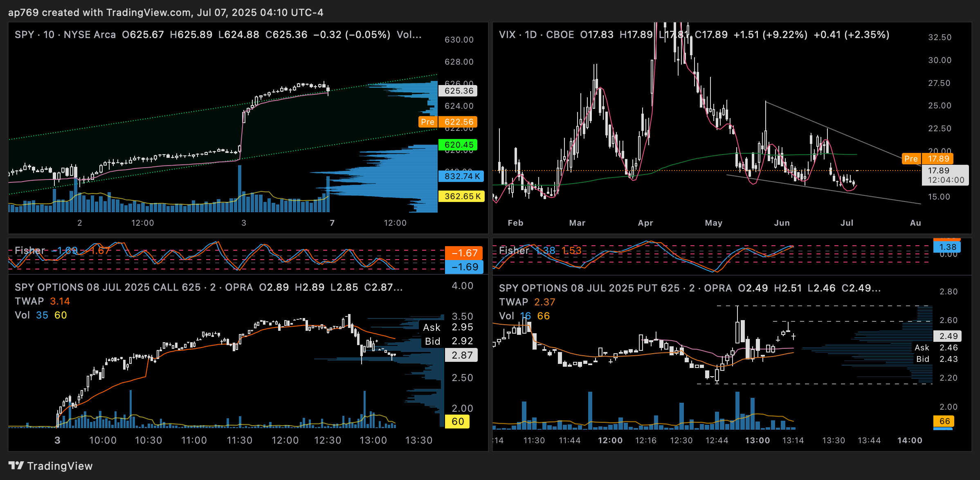Click the Fisher indicator name under the VIX chart
This screenshot has width=980, height=480.
pos(514,250)
